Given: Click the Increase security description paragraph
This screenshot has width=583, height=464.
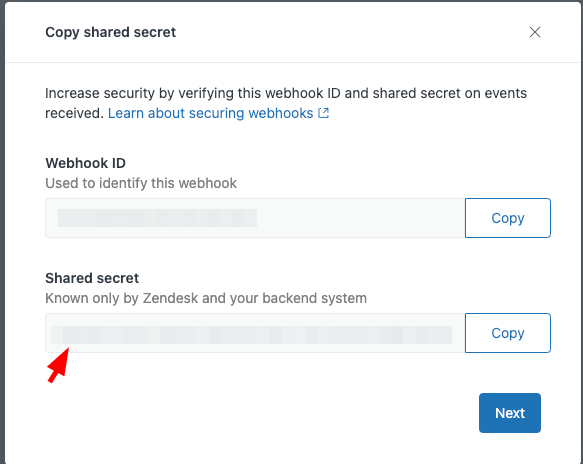Looking at the screenshot, I should [x=286, y=103].
